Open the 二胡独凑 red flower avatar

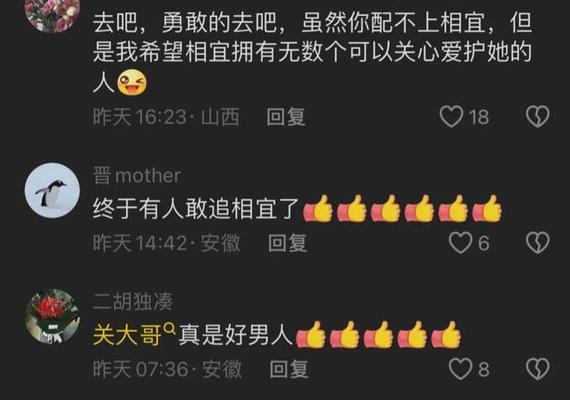click(52, 316)
